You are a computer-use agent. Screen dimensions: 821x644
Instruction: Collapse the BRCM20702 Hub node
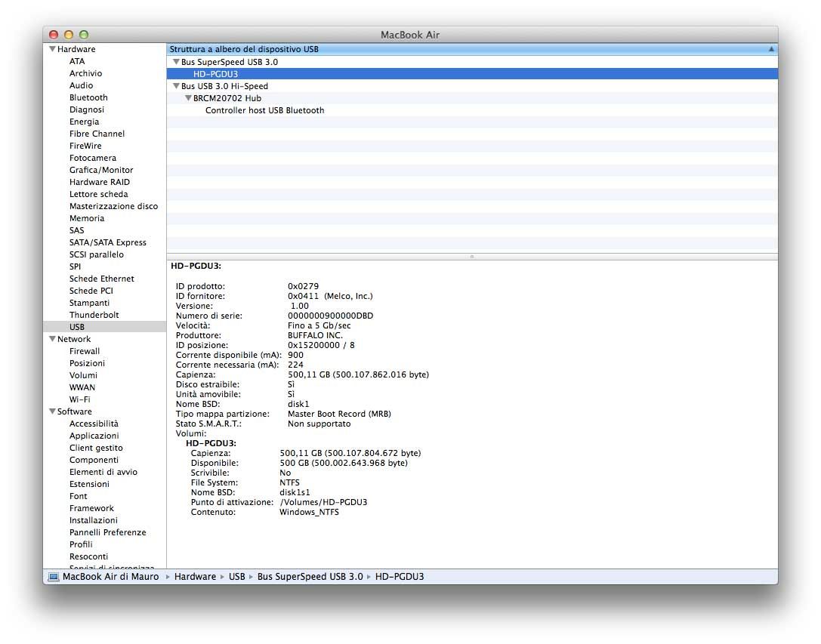[188, 98]
